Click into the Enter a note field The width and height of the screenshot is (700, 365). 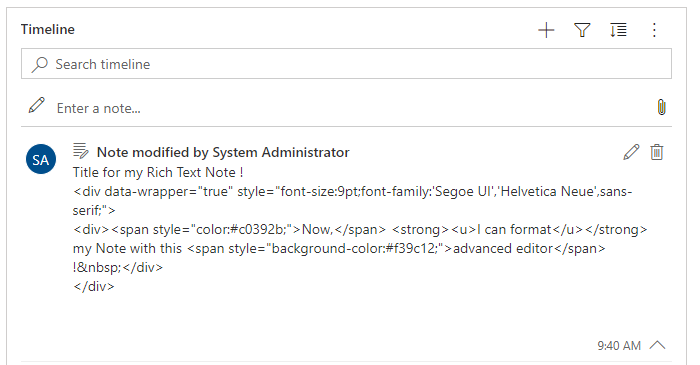348,108
